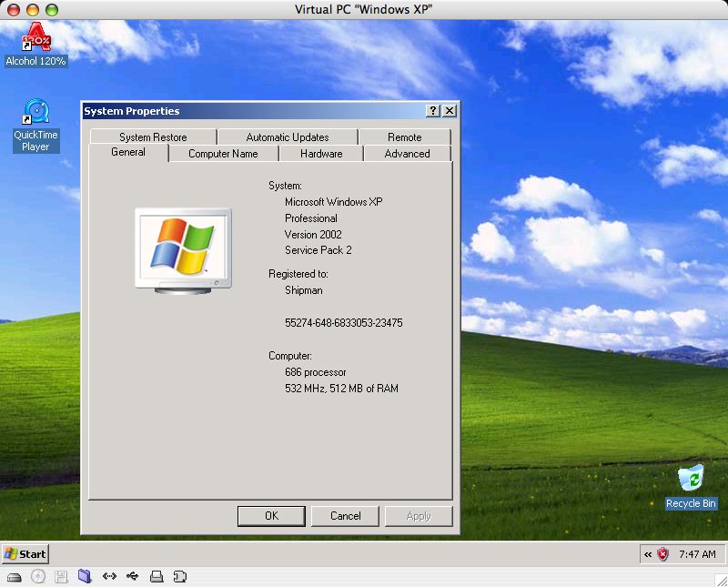728x587 pixels.
Task: Click the shared folder icon in Virtual PC toolbar
Action: 85,576
